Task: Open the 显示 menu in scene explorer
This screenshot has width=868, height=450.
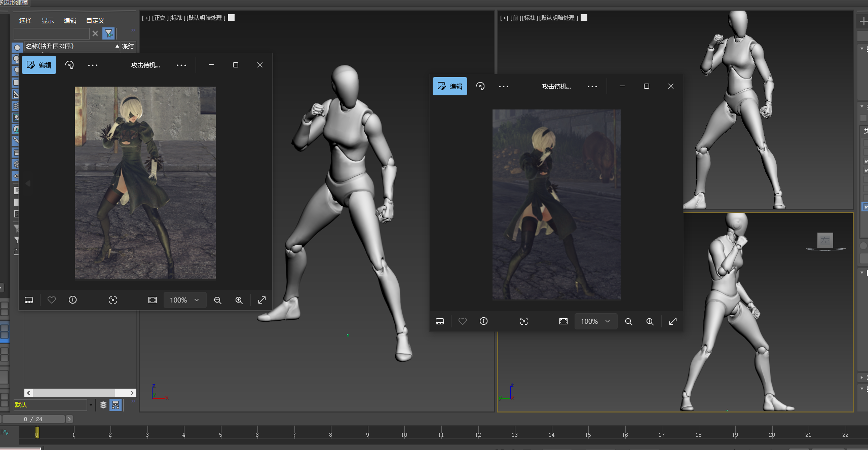Action: click(48, 20)
